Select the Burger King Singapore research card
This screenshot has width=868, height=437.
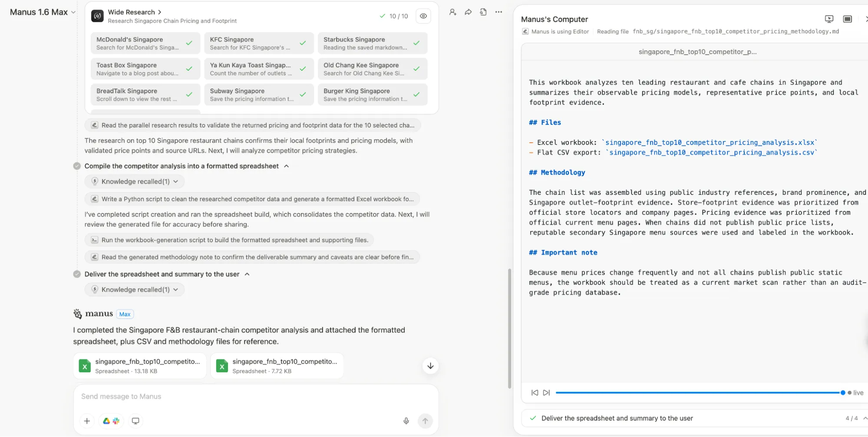click(x=372, y=95)
